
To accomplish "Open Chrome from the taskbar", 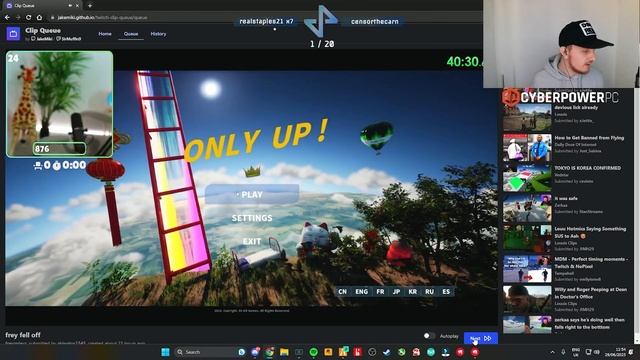I will click(269, 352).
